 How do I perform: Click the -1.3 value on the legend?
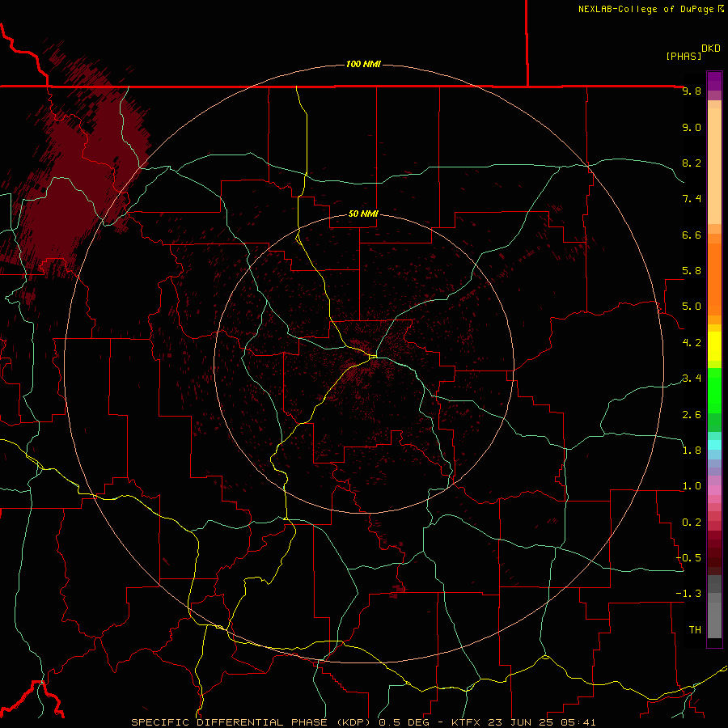(689, 594)
